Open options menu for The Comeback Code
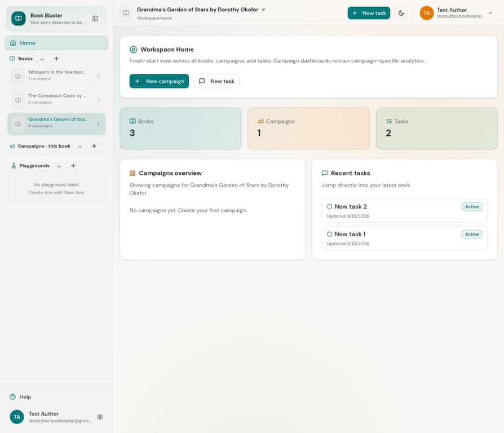This screenshot has height=433, width=504. tap(99, 100)
